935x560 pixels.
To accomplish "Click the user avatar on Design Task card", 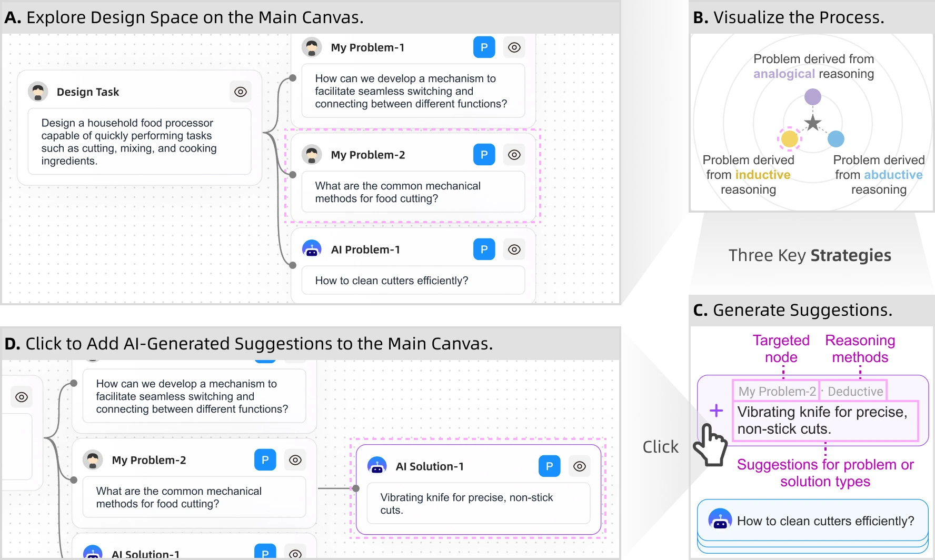I will coord(38,92).
